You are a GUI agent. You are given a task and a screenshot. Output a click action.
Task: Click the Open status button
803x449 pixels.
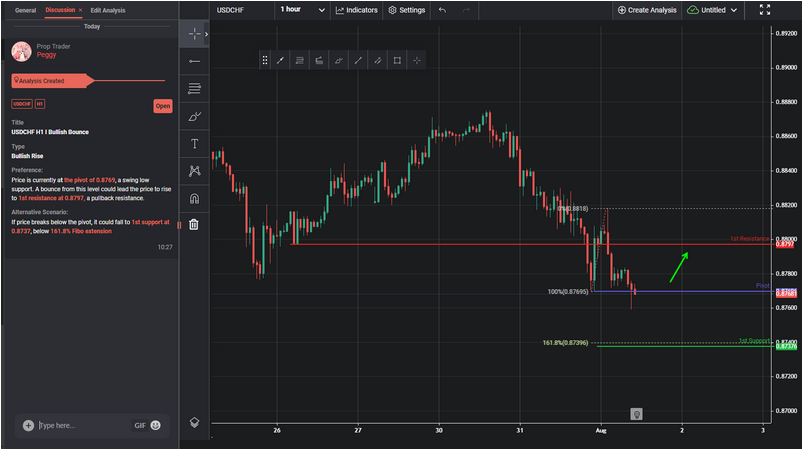[163, 106]
